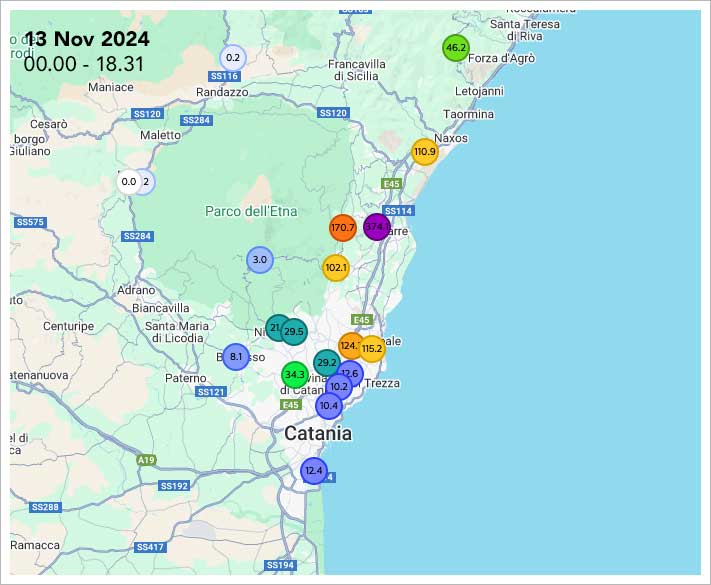Open the white 0.0 station marker
Image resolution: width=711 pixels, height=585 pixels.
tap(128, 182)
